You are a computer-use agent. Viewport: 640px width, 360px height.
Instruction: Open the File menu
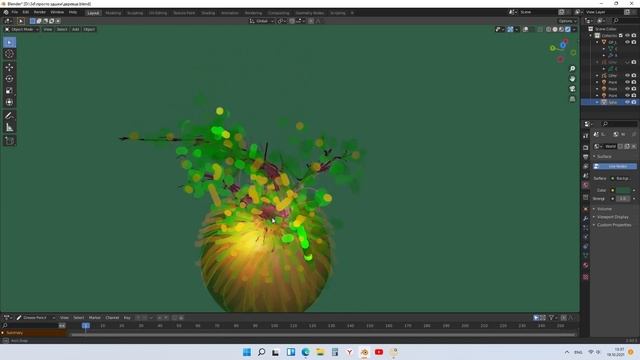tap(15, 12)
